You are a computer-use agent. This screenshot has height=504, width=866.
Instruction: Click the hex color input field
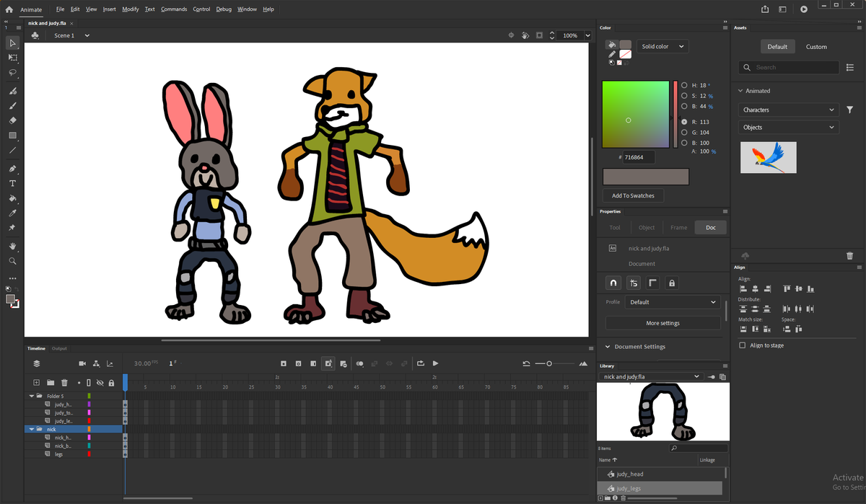(x=639, y=156)
